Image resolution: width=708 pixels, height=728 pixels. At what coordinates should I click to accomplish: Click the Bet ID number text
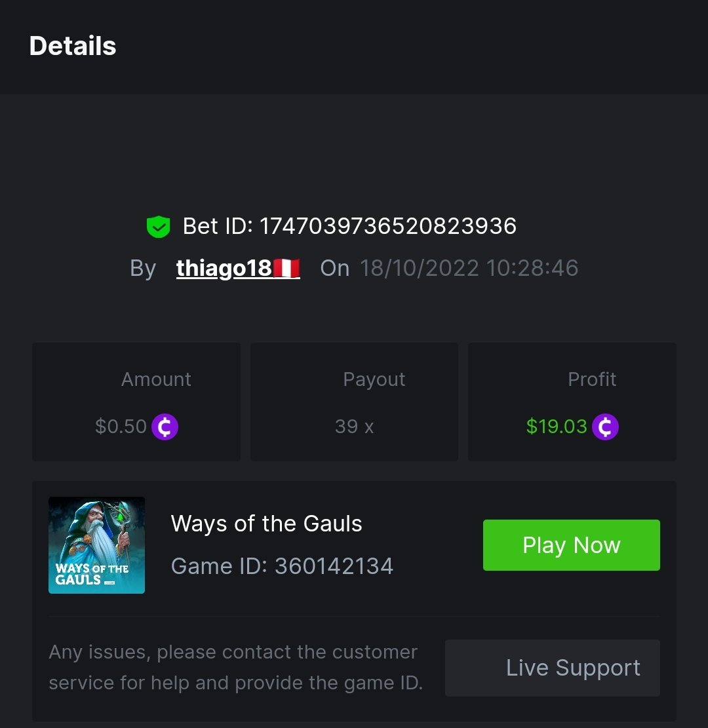pyautogui.click(x=388, y=227)
